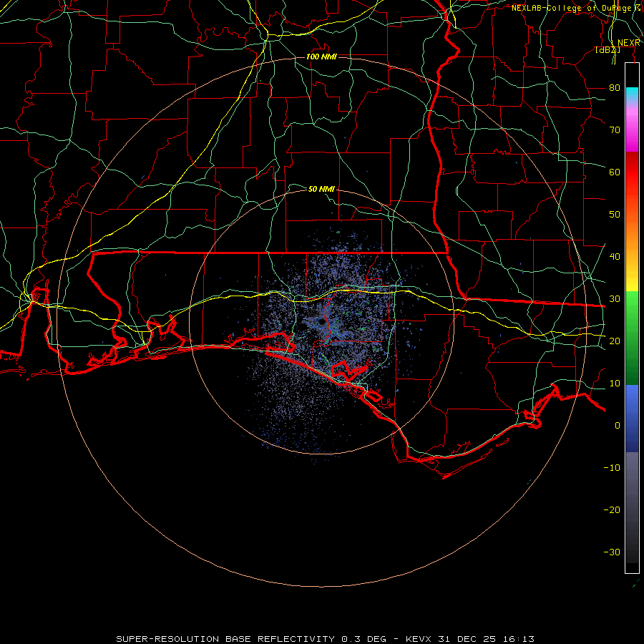This screenshot has height=644, width=644.
Task: Click the "100 NMI" range ring label
Action: click(x=321, y=57)
